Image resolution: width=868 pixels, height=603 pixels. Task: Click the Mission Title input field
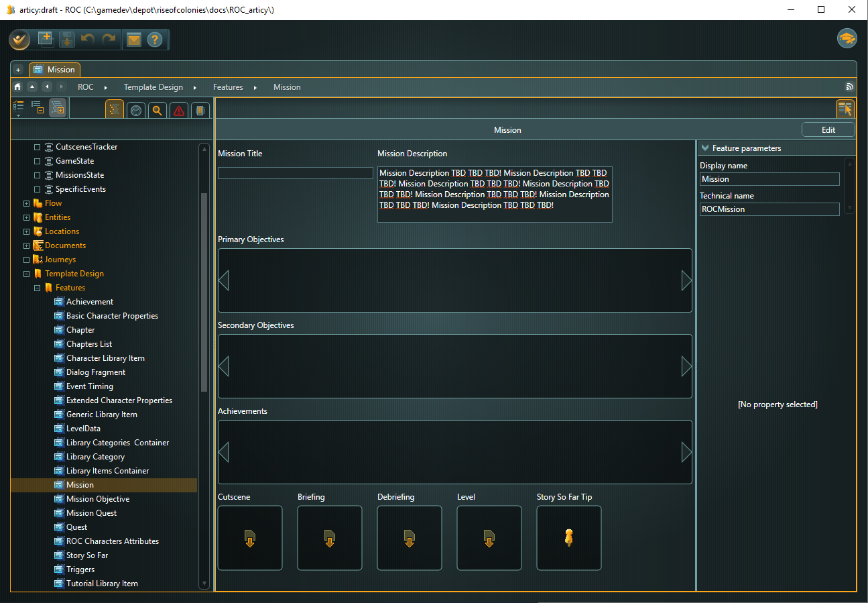(295, 173)
